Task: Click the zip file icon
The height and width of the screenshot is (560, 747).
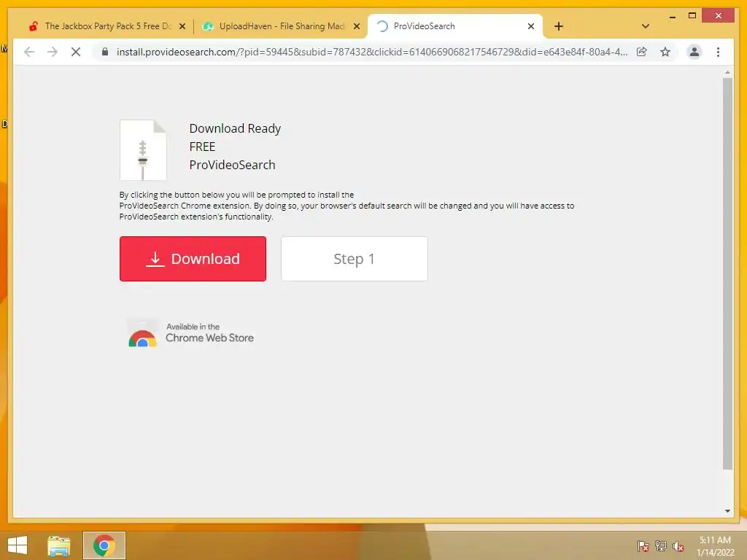Action: tap(143, 150)
